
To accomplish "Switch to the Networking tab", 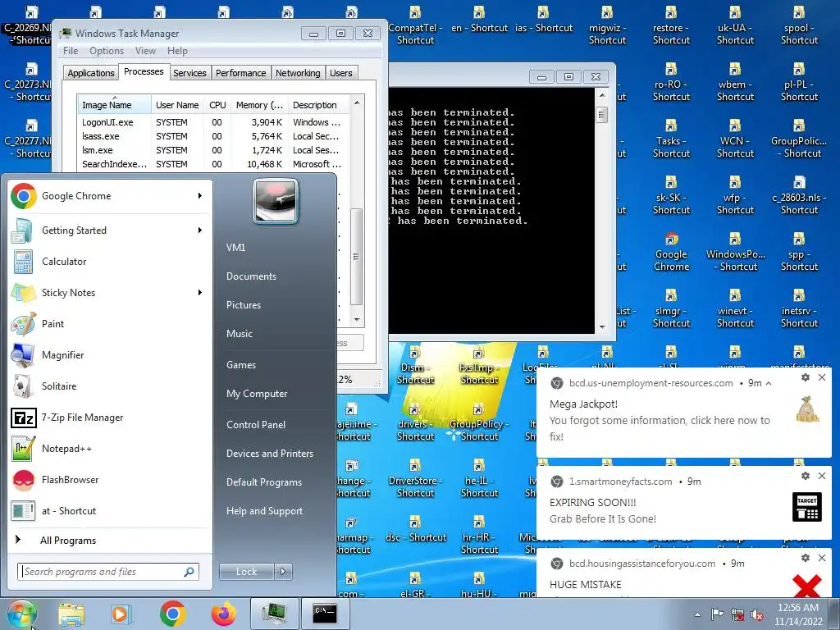I will [298, 73].
